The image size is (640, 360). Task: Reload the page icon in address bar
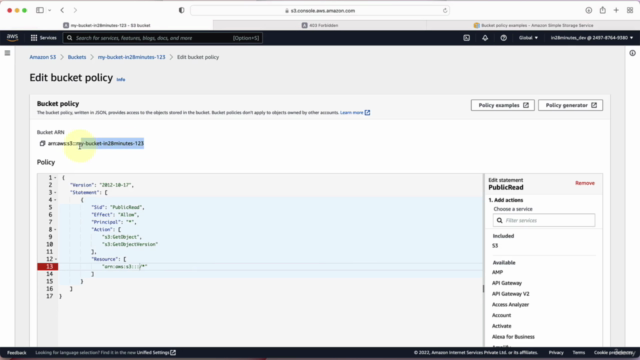445,11
